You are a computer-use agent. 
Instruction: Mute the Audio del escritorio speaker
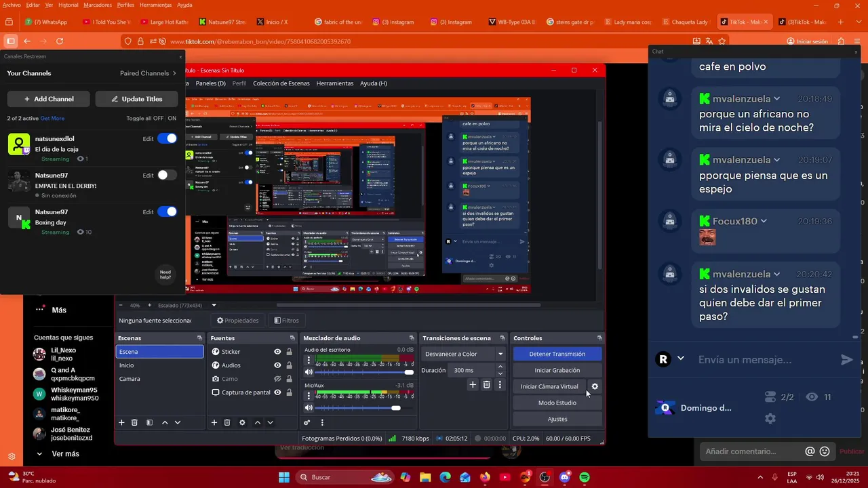309,372
